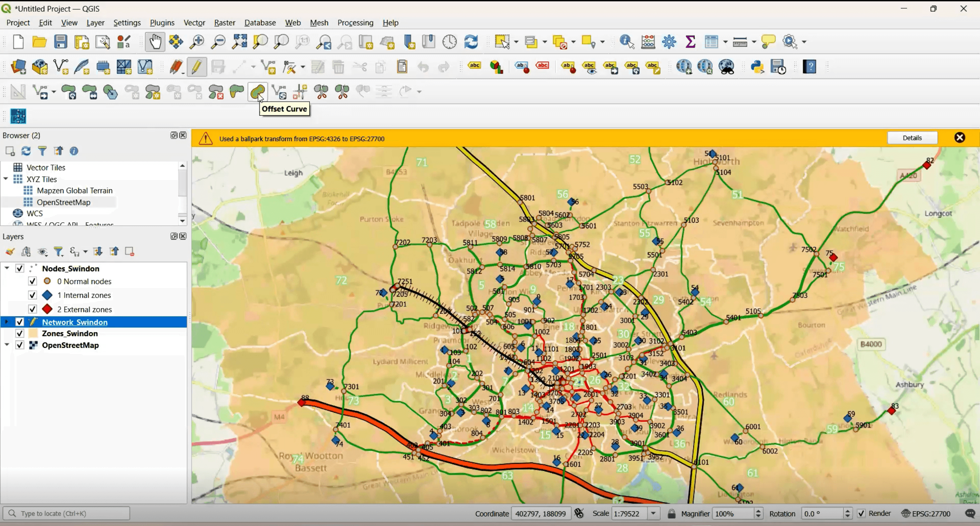Open the Python Console
Viewport: 980px width, 526px height.
pyautogui.click(x=757, y=67)
